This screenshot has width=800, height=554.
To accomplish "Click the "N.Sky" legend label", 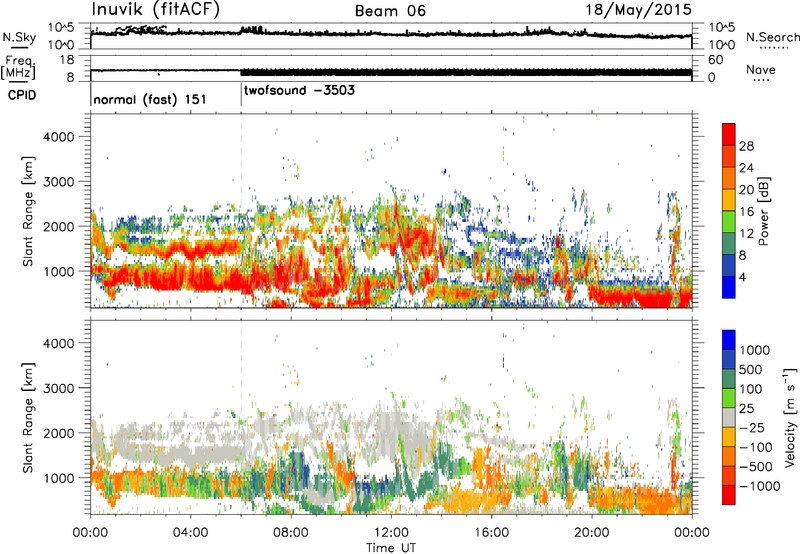I will pyautogui.click(x=19, y=37).
